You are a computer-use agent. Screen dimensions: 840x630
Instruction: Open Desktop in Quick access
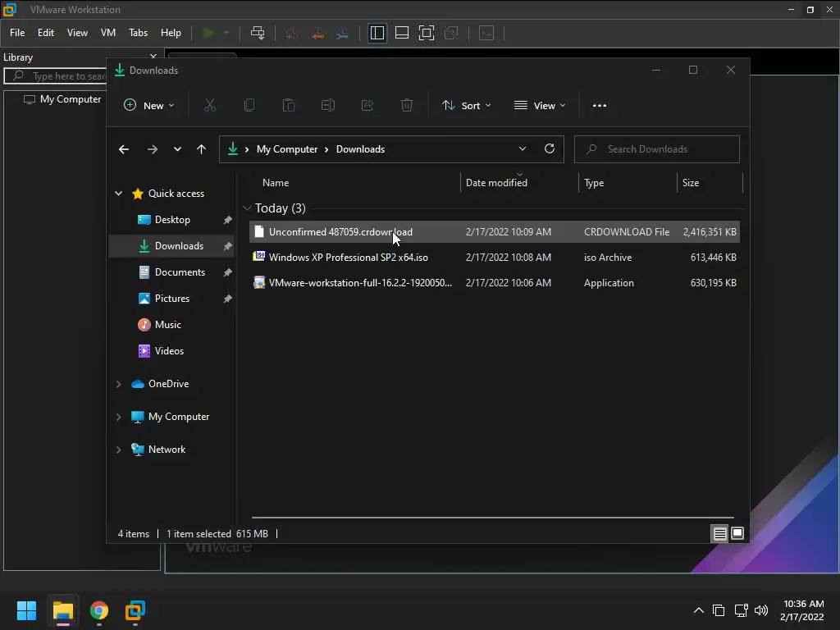172,220
